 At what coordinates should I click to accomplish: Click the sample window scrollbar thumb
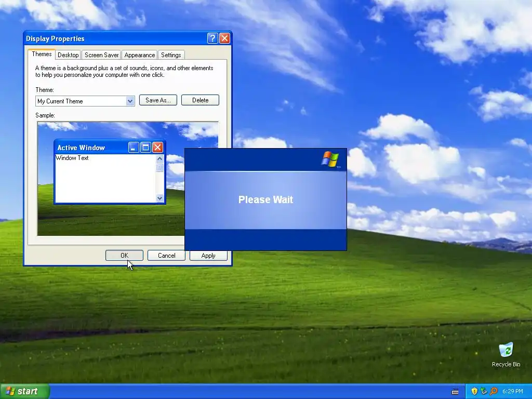click(x=160, y=167)
